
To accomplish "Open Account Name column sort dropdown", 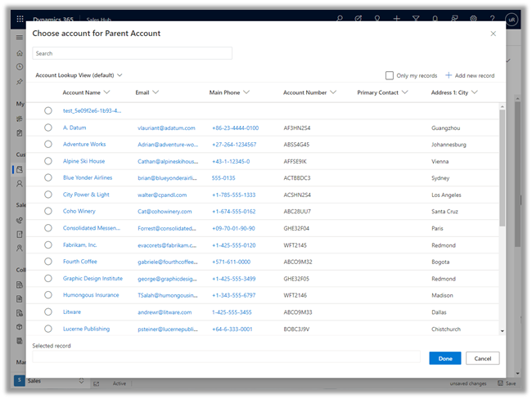I will pos(108,92).
